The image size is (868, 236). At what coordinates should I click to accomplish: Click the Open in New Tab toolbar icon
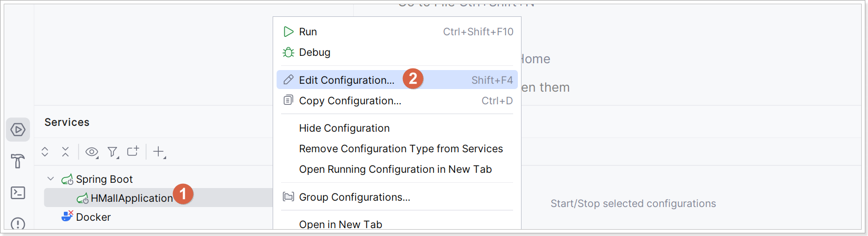(x=133, y=152)
